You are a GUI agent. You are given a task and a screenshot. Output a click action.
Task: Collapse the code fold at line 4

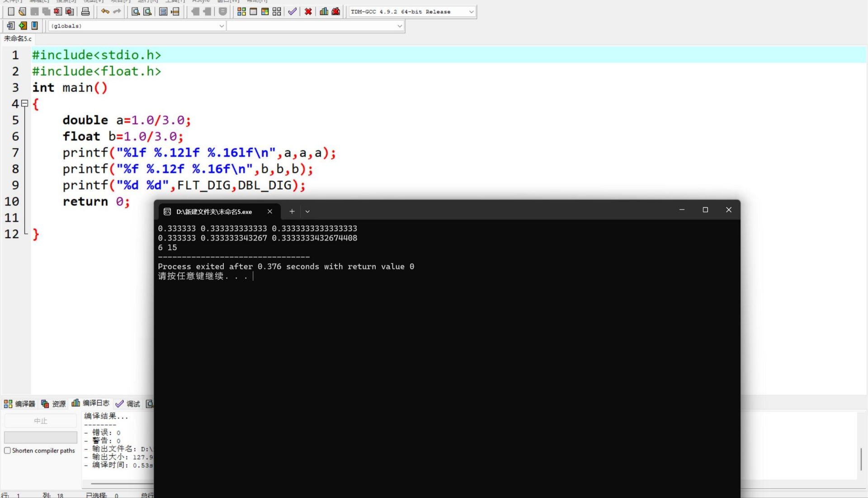click(x=25, y=103)
